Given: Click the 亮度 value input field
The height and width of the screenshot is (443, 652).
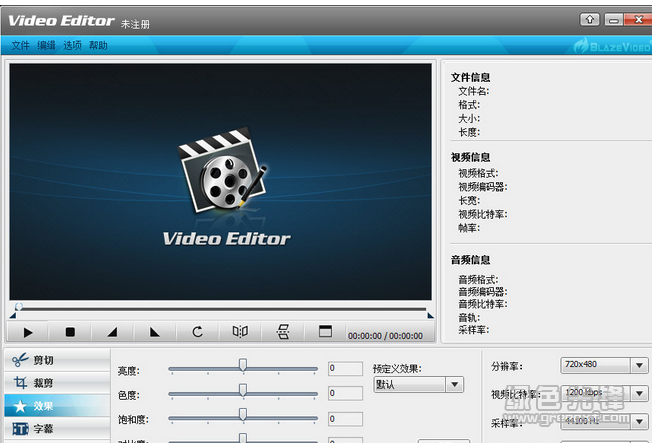Looking at the screenshot, I should [345, 369].
